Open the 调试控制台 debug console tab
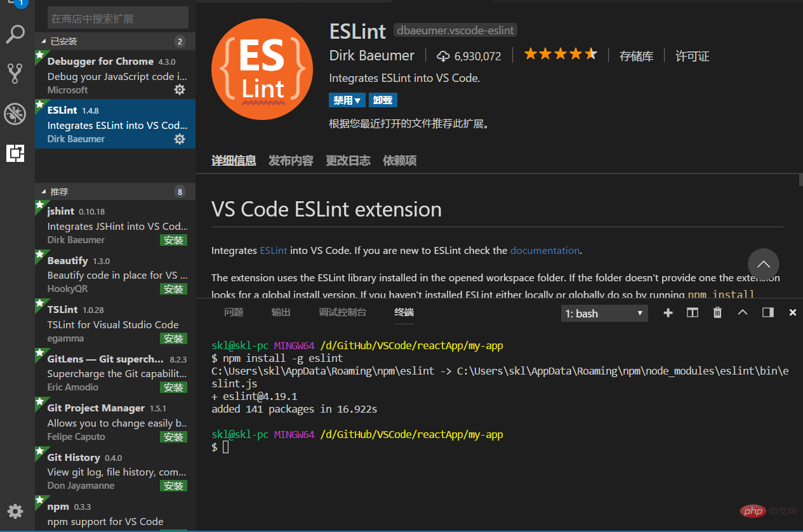 343,312
